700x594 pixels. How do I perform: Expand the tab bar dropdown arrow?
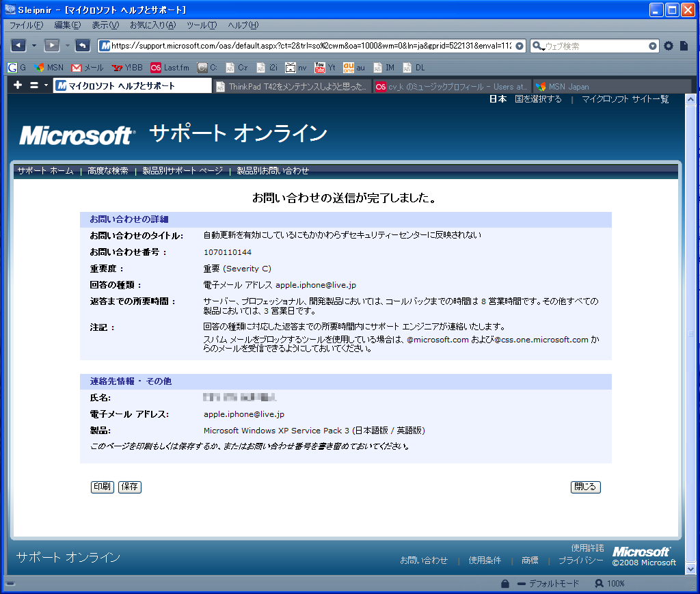click(46, 85)
